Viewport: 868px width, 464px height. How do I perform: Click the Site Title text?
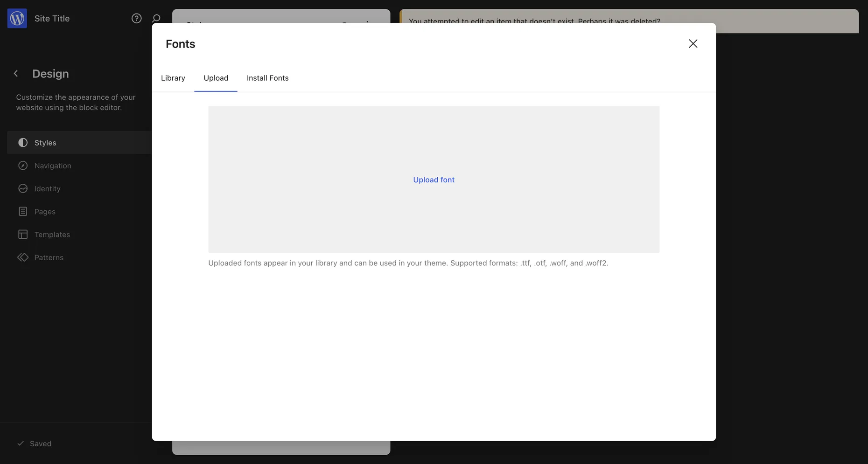point(52,18)
